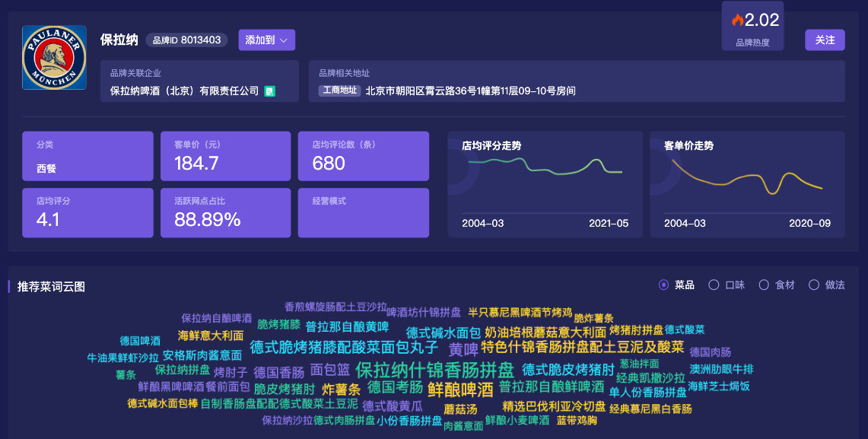Viewport: 868px width, 439px height.
Task: Click the yellow 客单价走势 trend line
Action: (x=747, y=177)
